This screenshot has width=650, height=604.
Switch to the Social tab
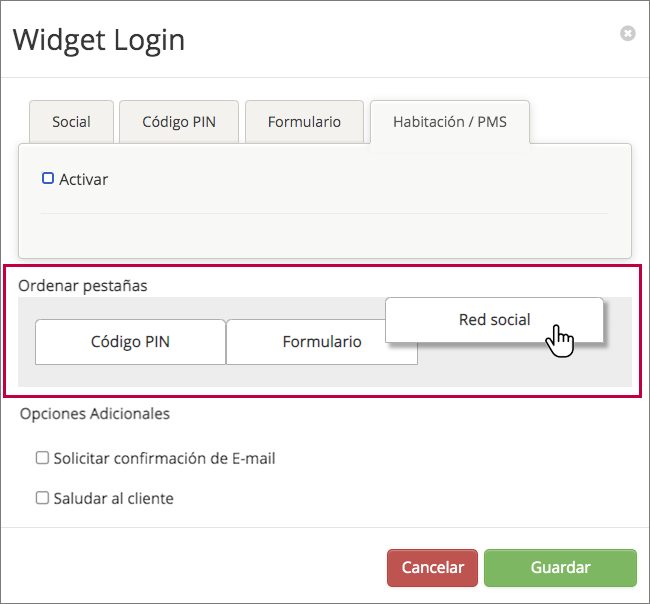[71, 122]
